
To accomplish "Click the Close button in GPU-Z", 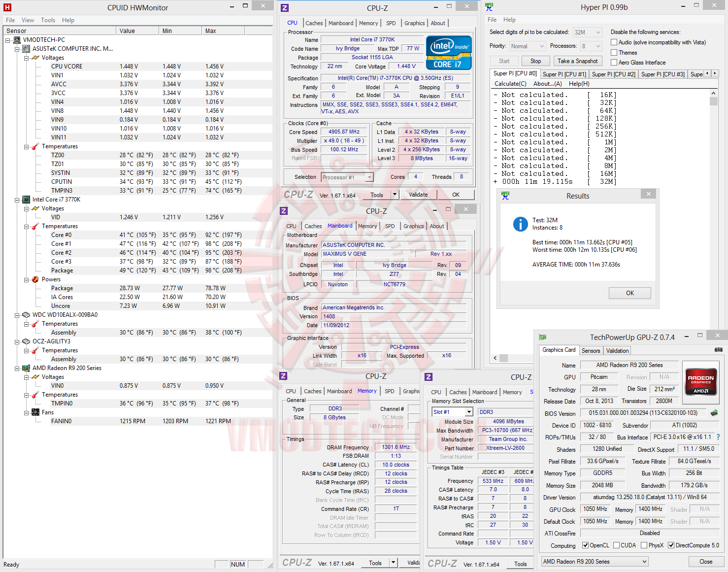I will pyautogui.click(x=706, y=562).
